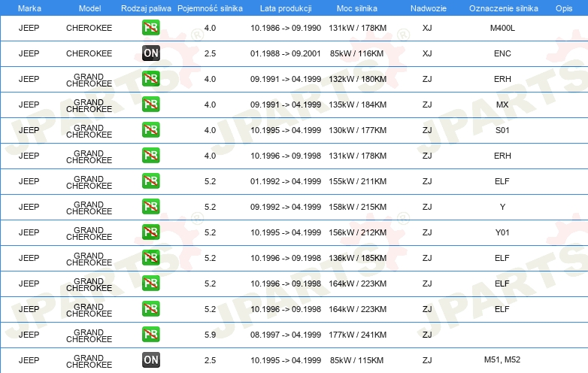Click the petrol icon in the 132kW / 180KM row
This screenshot has height=373, width=588.
click(x=150, y=79)
